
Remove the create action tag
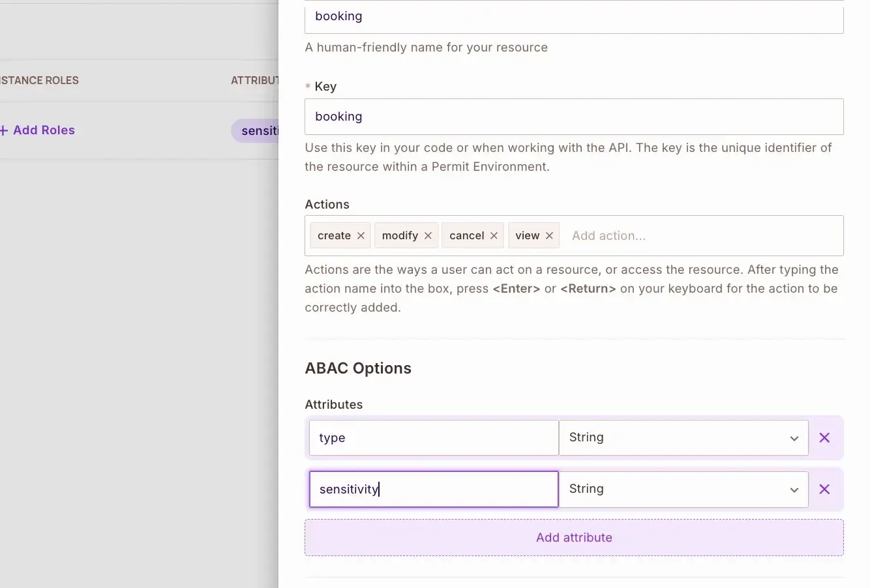click(x=361, y=236)
